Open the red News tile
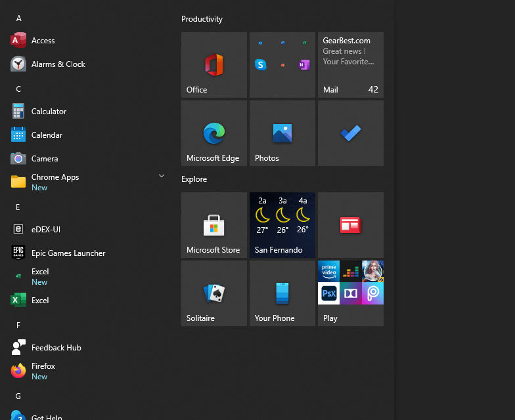 tap(351, 225)
